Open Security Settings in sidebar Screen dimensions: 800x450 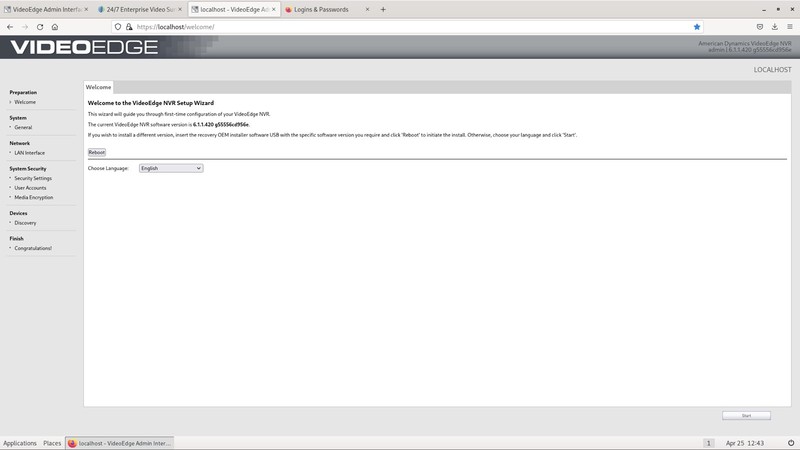point(33,179)
